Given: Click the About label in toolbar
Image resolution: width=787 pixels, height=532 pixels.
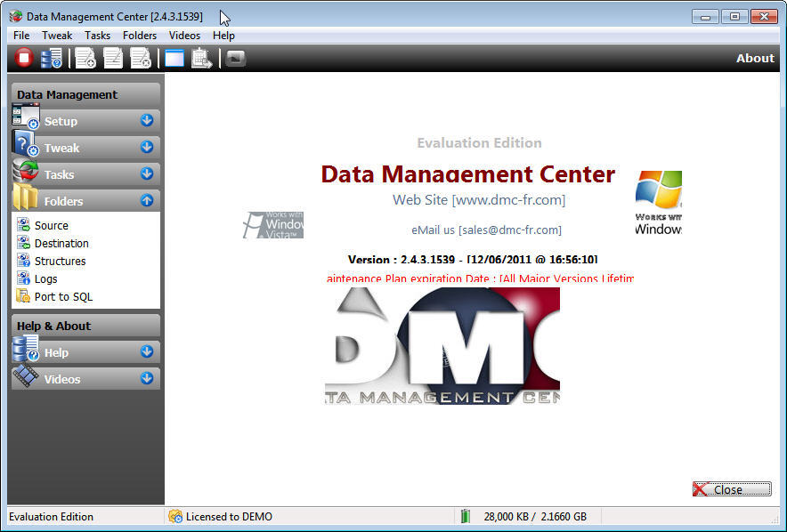Looking at the screenshot, I should coord(755,58).
